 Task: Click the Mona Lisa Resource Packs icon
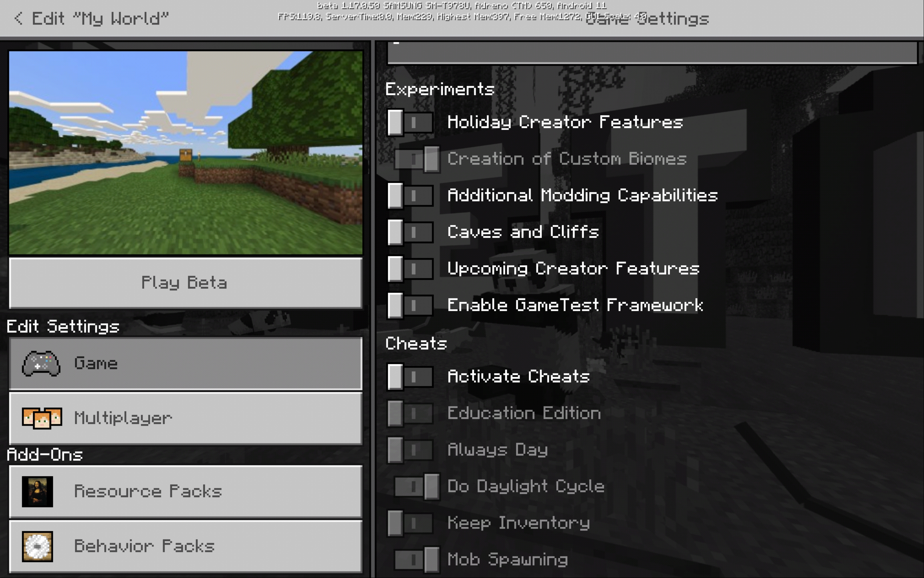click(x=38, y=492)
